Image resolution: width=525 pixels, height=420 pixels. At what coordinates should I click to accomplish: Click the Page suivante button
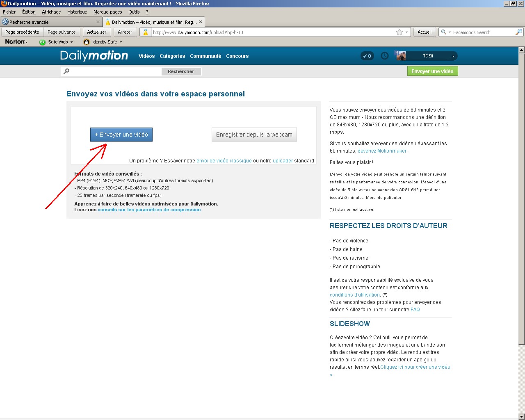62,32
